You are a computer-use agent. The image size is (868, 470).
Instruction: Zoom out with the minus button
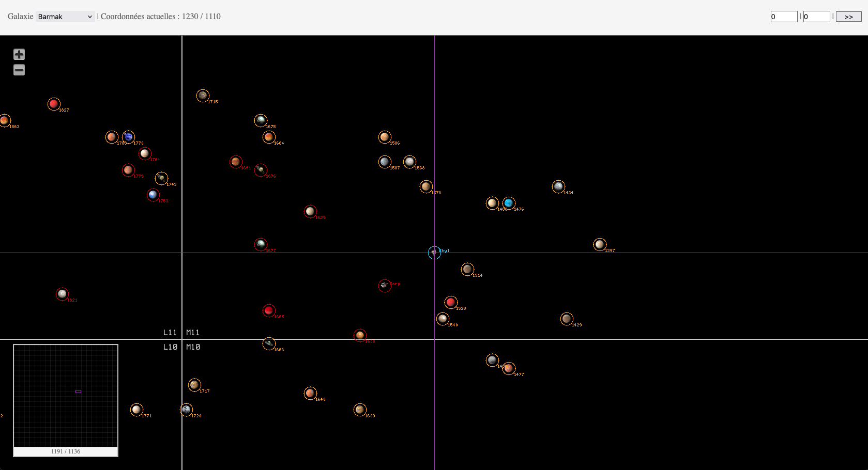[19, 70]
